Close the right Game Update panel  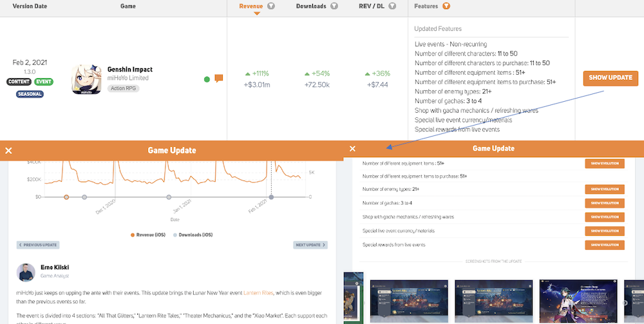[x=352, y=149]
